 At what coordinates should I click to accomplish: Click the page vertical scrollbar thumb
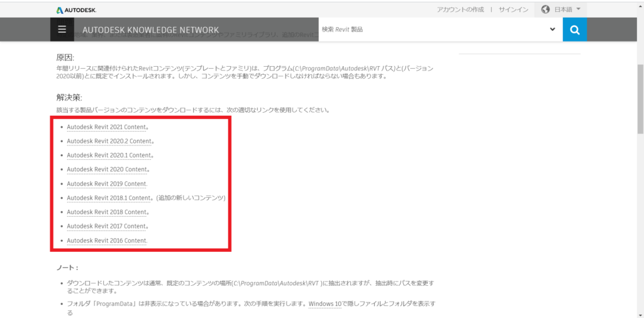(x=640, y=99)
